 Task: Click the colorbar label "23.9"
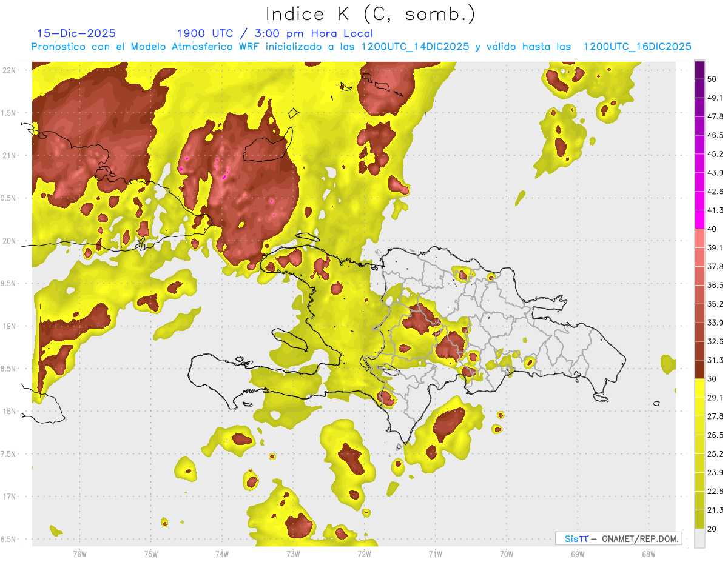click(715, 473)
